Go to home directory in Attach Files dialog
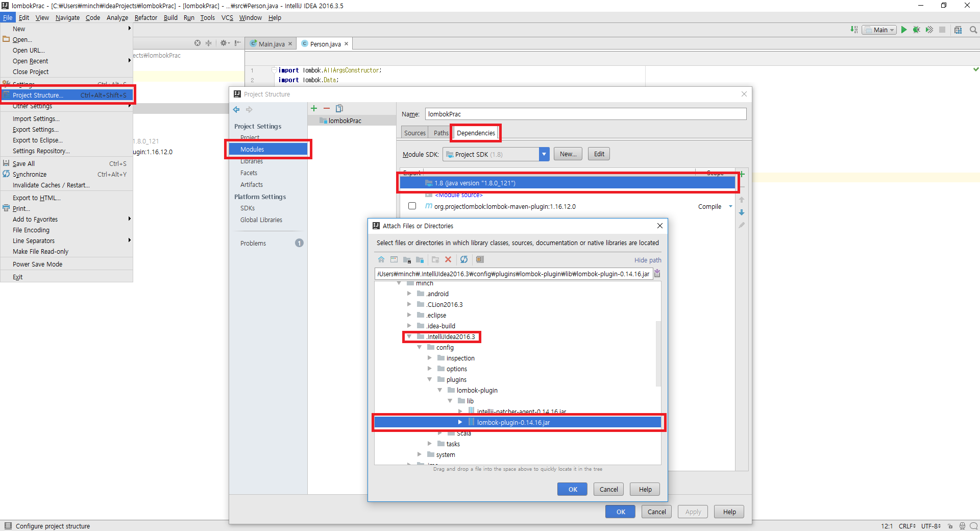 381,259
